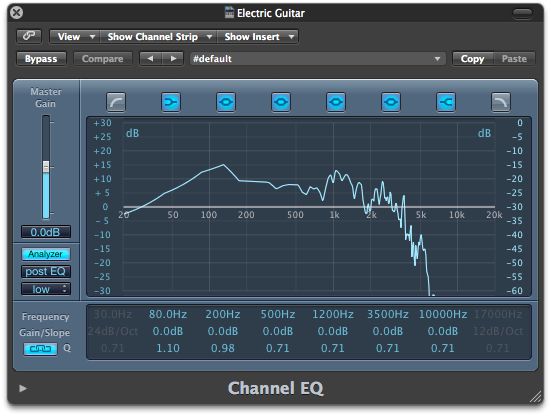
Task: Expand the Channel EQ disclosure triangle
Action: pyautogui.click(x=23, y=388)
